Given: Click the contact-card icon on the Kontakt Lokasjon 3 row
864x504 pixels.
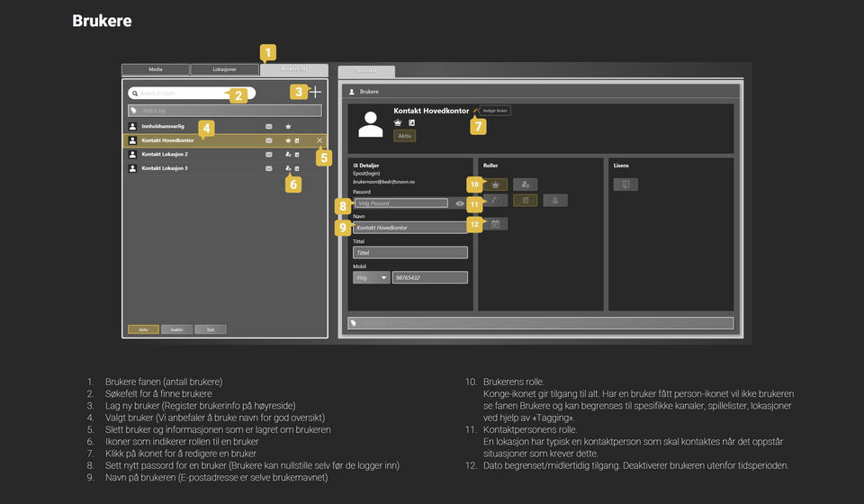Looking at the screenshot, I should coord(297,168).
